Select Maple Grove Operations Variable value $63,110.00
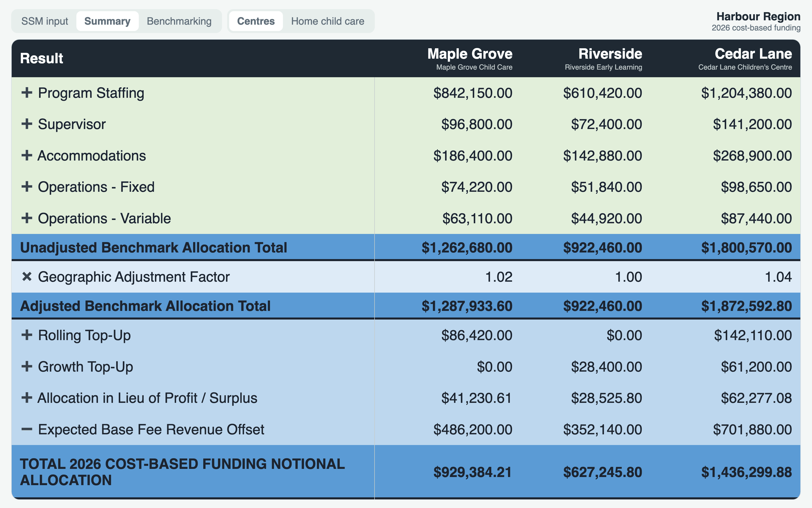812x508 pixels. (x=478, y=219)
